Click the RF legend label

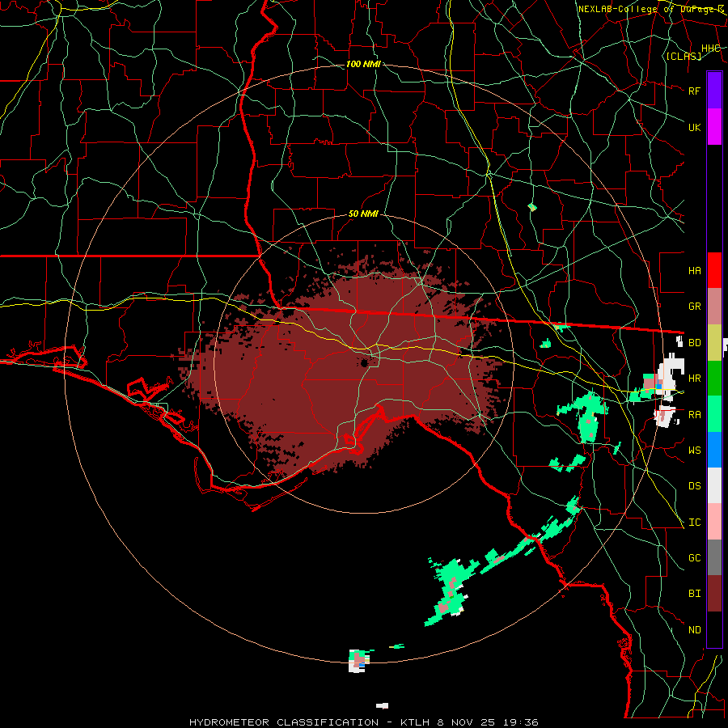point(695,91)
